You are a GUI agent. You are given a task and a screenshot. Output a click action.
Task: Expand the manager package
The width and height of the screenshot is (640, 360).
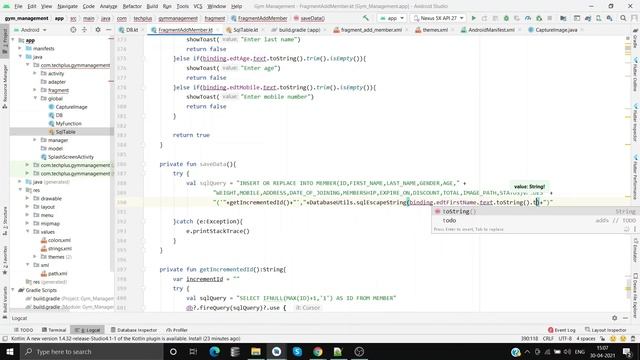tap(35, 140)
